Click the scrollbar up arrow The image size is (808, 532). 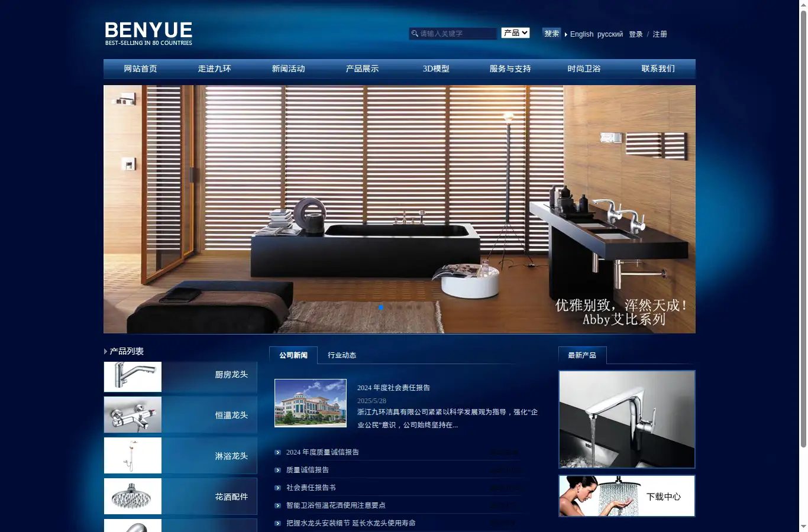803,5
